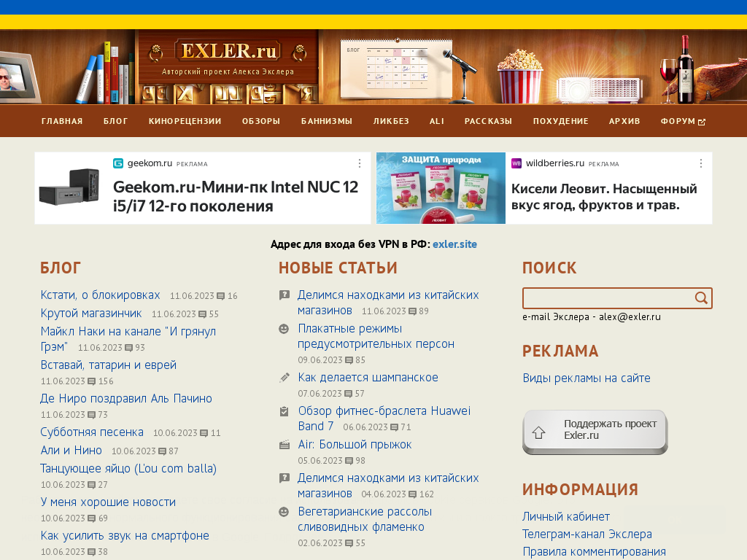Open РАССКАЗЫ menu item
Image resolution: width=747 pixels, height=560 pixels.
(488, 121)
